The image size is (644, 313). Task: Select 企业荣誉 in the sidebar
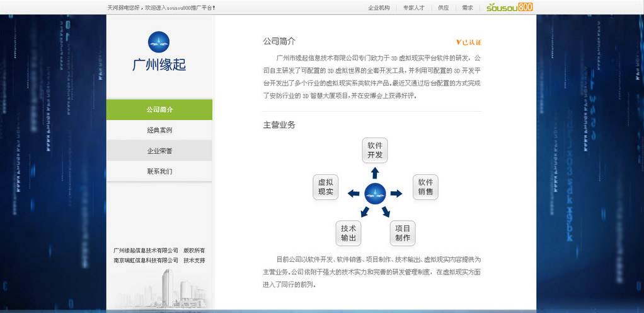click(159, 151)
